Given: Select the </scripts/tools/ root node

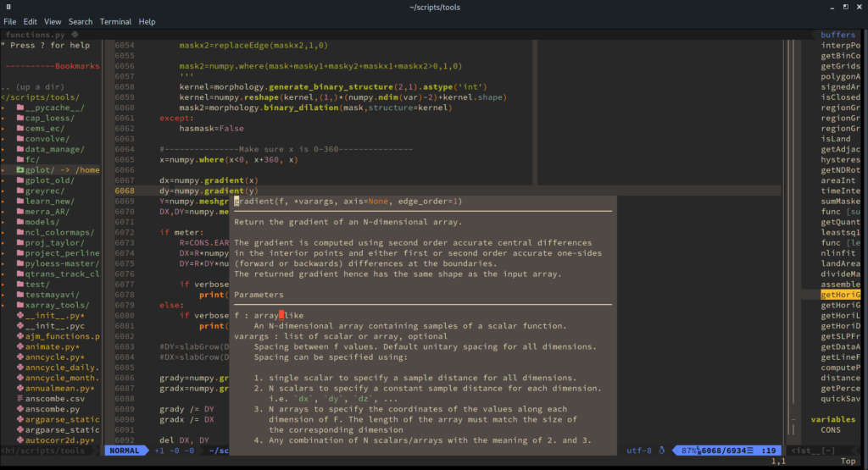Looking at the screenshot, I should tap(40, 97).
